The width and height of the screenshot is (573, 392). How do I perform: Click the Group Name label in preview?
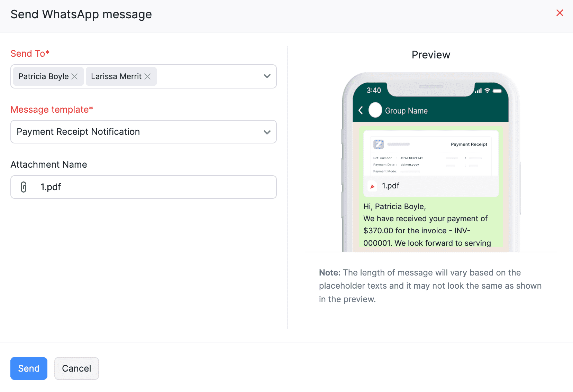coord(407,110)
